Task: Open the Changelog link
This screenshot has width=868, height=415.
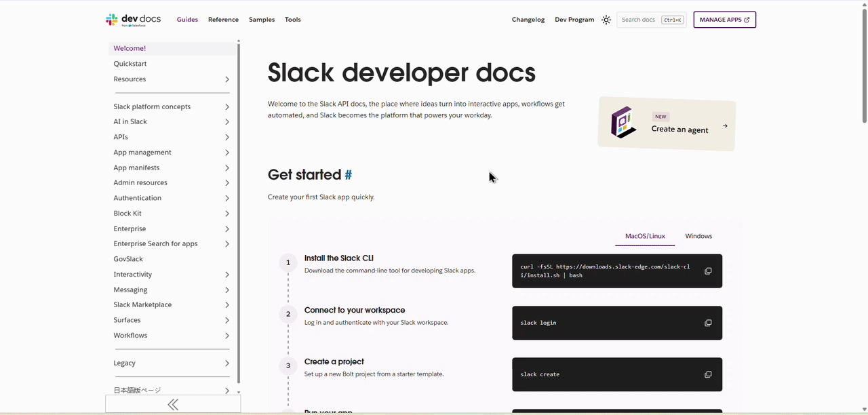Action: coord(528,20)
